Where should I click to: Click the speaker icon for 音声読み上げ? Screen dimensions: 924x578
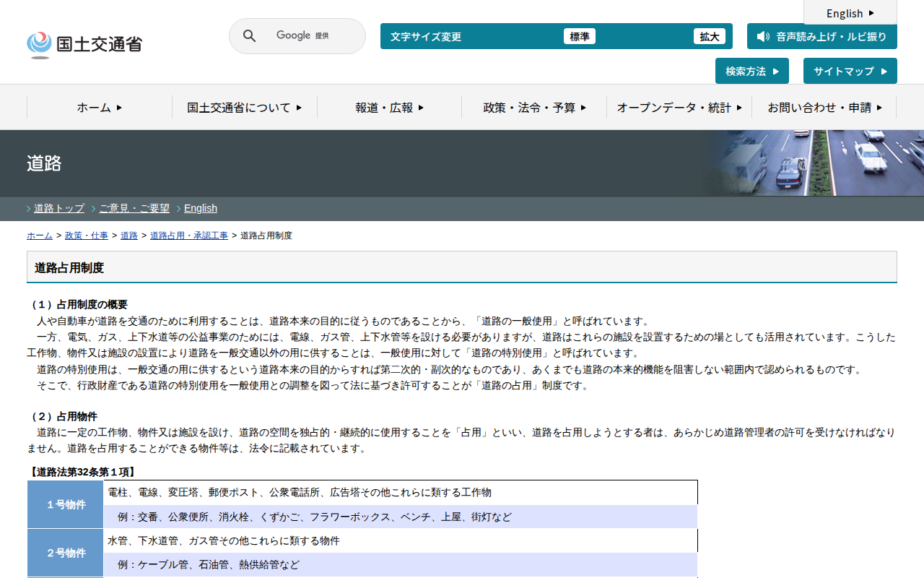[x=763, y=36]
